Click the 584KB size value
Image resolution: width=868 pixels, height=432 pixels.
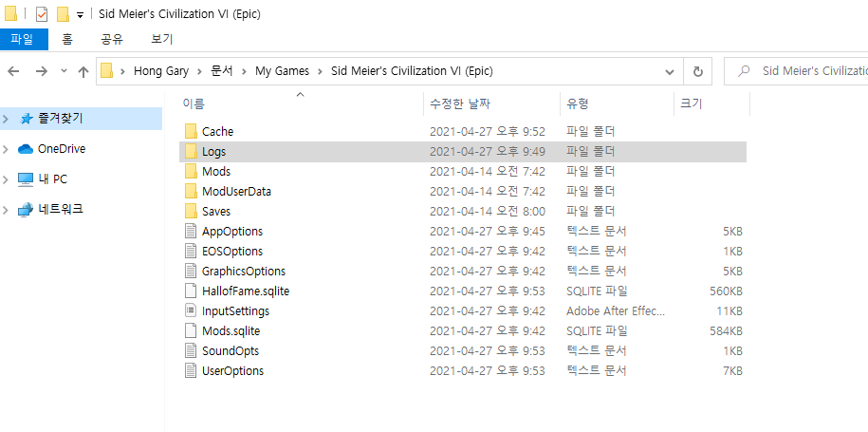coord(726,330)
